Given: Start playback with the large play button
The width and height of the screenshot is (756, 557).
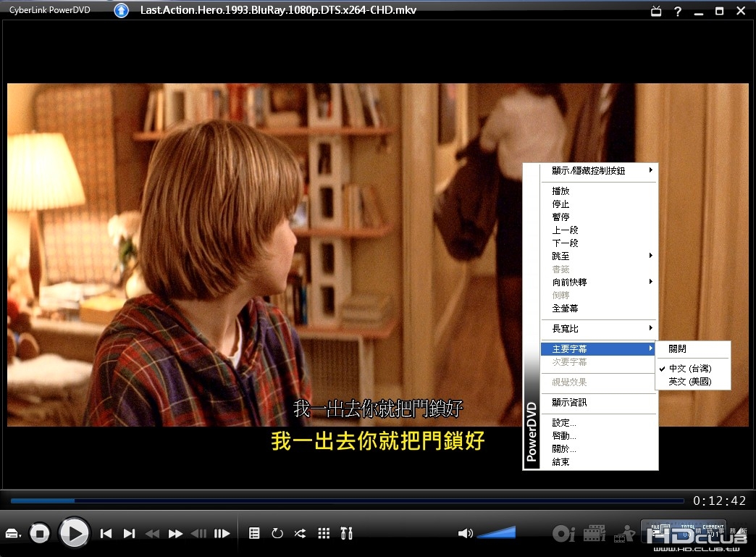Looking at the screenshot, I should pyautogui.click(x=74, y=533).
